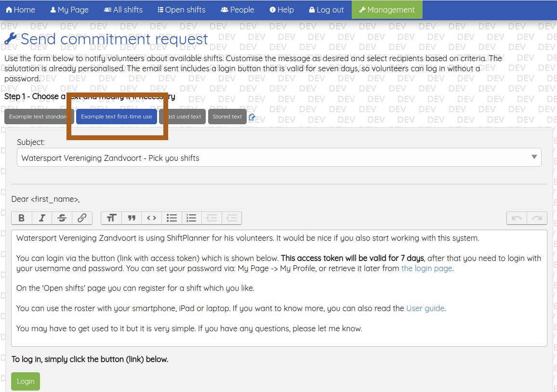Open 'the login page' link

point(426,268)
